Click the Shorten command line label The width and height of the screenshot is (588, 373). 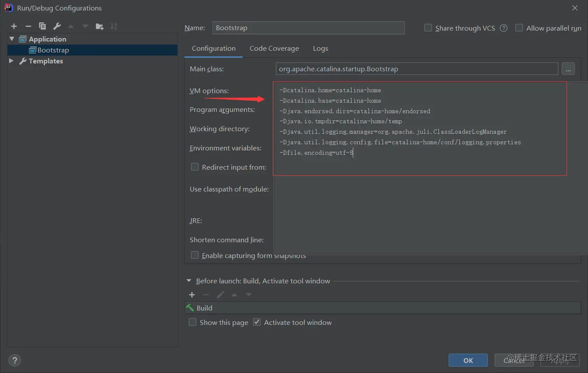pos(226,240)
